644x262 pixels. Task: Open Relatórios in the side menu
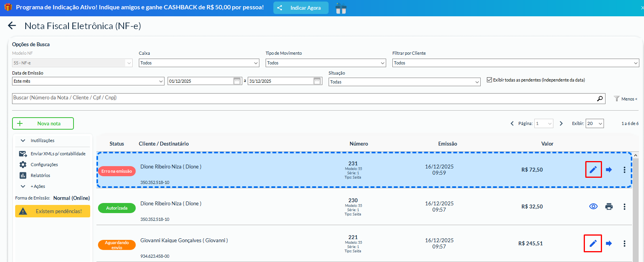(40, 175)
